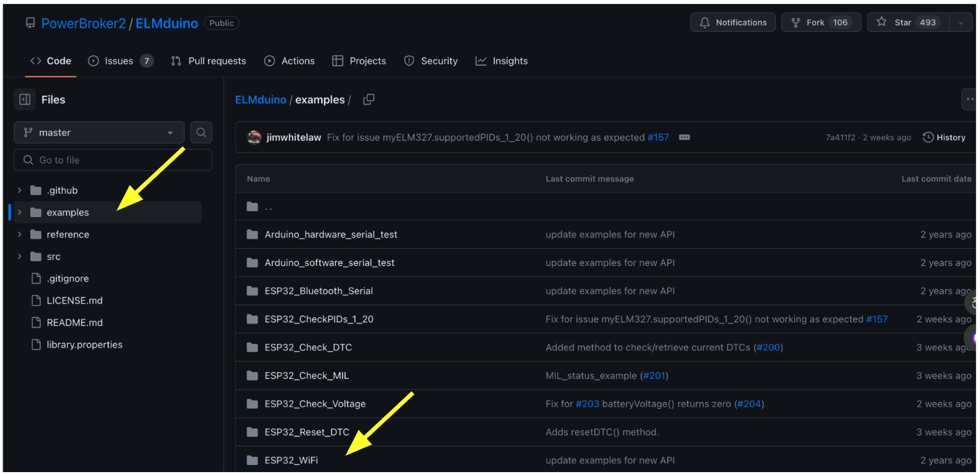Collapse the Files side panel icon

point(24,100)
